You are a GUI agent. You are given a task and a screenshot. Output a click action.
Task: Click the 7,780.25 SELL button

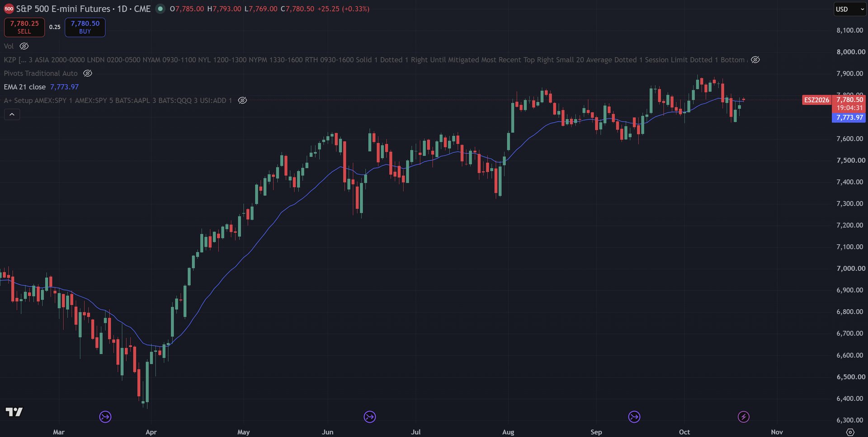[24, 27]
